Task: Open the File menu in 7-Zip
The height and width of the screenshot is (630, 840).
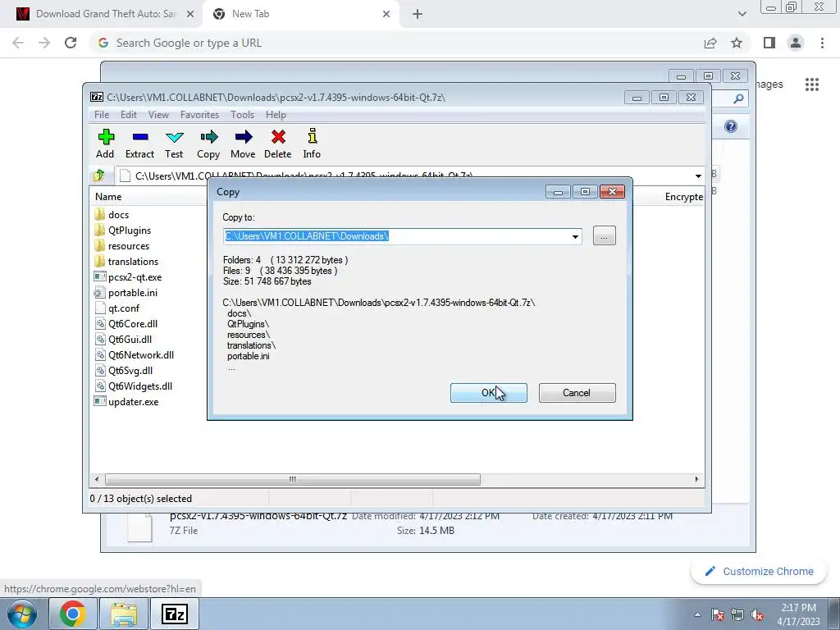Action: 102,115
